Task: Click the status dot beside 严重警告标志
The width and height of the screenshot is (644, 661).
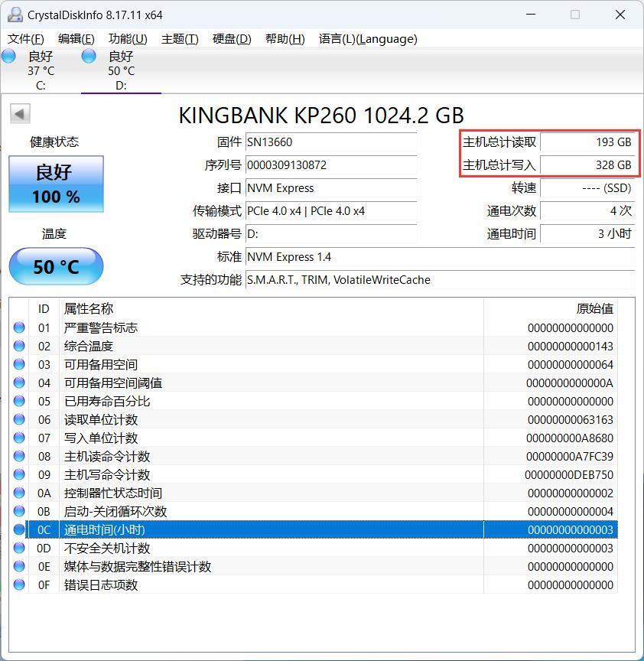Action: pyautogui.click(x=19, y=327)
